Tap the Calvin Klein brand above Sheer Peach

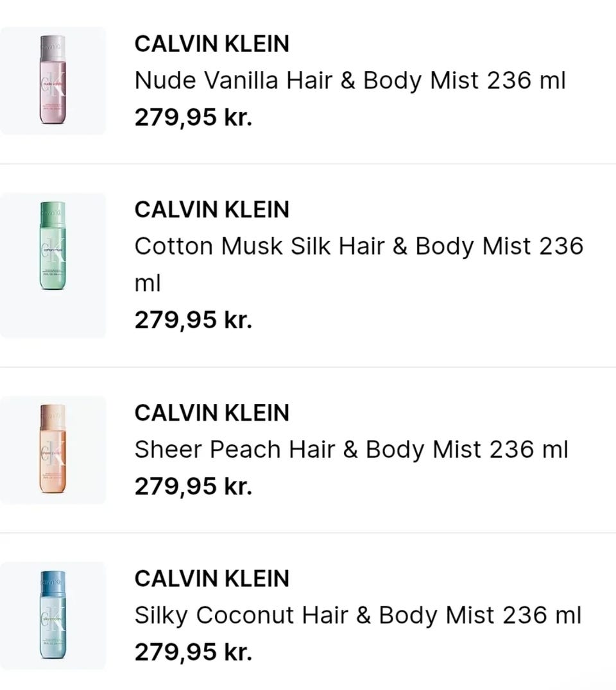point(212,413)
